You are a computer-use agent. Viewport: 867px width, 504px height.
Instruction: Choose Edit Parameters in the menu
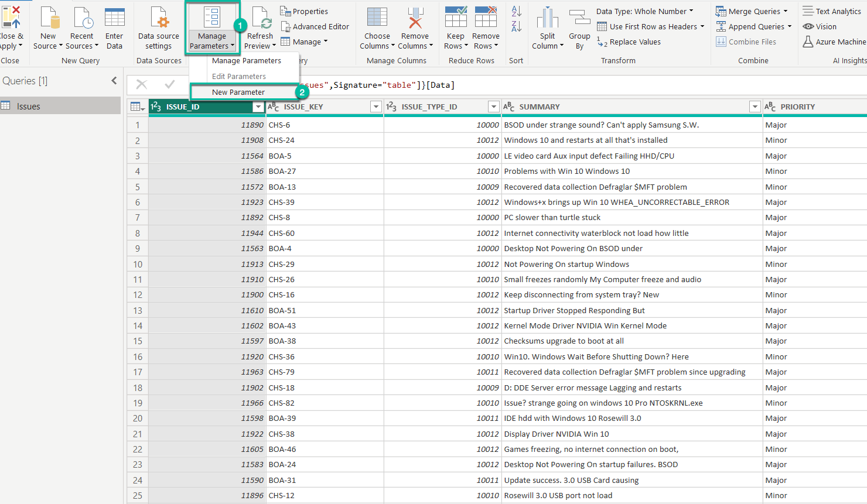[x=238, y=76]
